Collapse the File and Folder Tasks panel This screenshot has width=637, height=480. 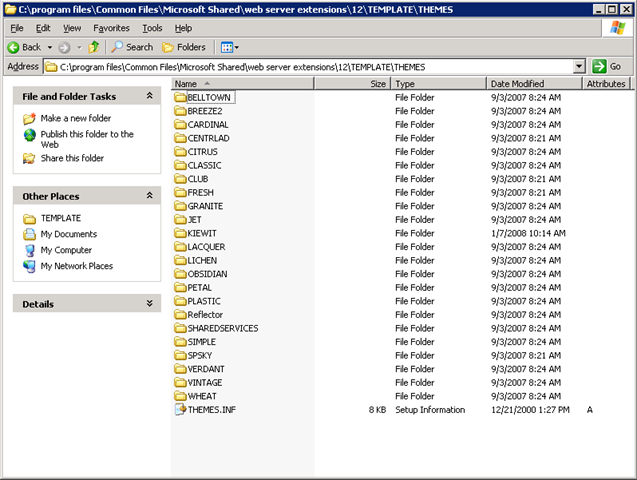point(150,96)
